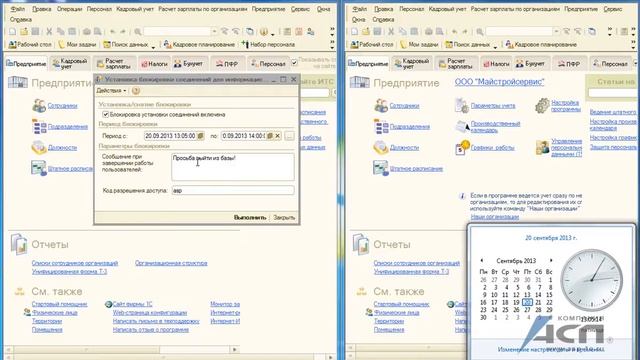This screenshot has height=360, width=640.
Task: Click help question icon in blocking dialog
Action: (x=136, y=91)
